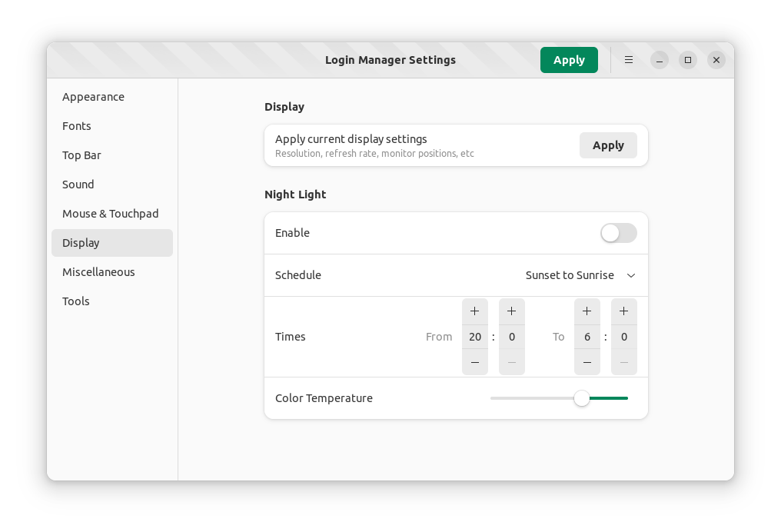Click the From hour input field
Screen dimensions: 781x532
click(475, 337)
